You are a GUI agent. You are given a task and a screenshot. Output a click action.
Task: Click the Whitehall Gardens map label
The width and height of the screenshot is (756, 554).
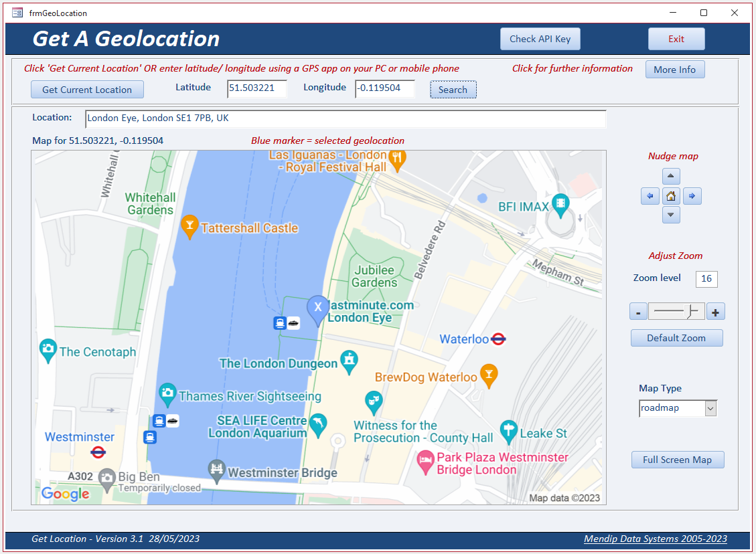pos(150,204)
